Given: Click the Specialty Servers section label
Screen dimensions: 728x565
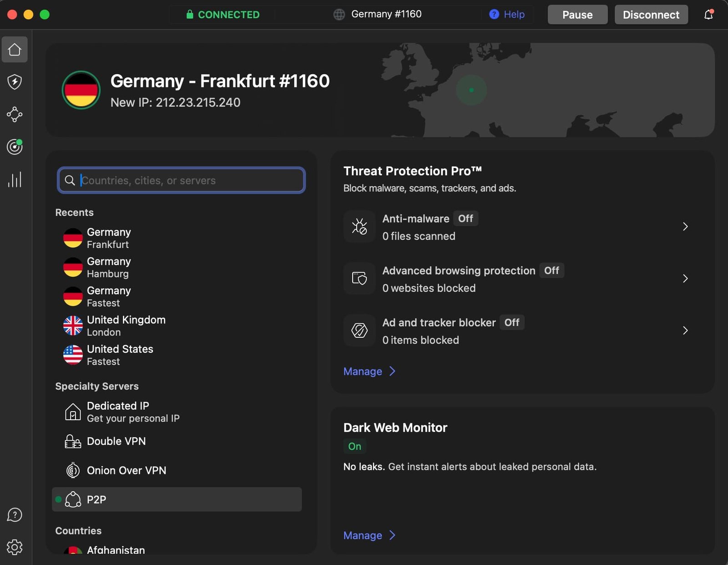Looking at the screenshot, I should pyautogui.click(x=97, y=386).
